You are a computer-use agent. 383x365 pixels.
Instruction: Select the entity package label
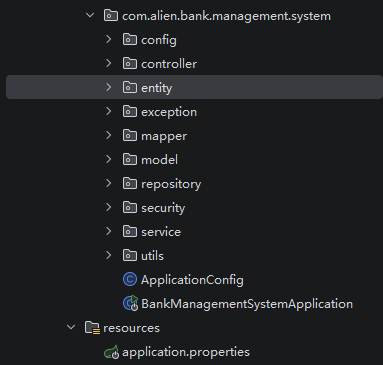point(157,88)
